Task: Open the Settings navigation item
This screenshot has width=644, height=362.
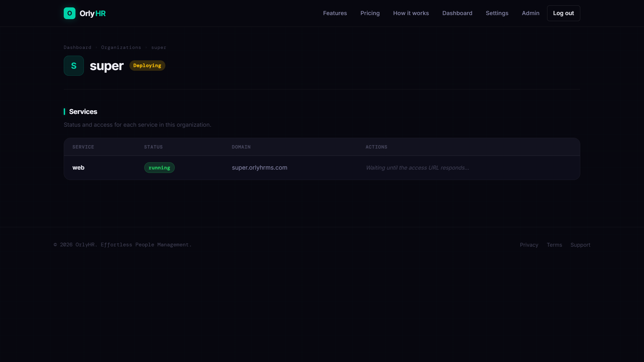Action: (497, 13)
